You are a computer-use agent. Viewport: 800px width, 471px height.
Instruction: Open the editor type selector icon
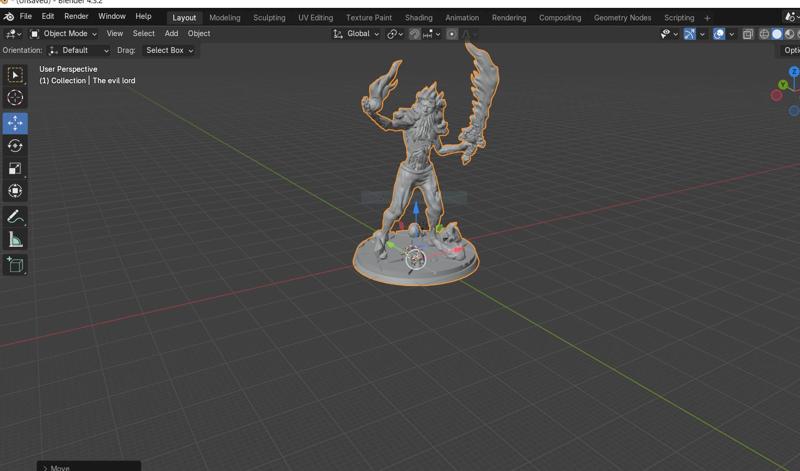pyautogui.click(x=13, y=34)
